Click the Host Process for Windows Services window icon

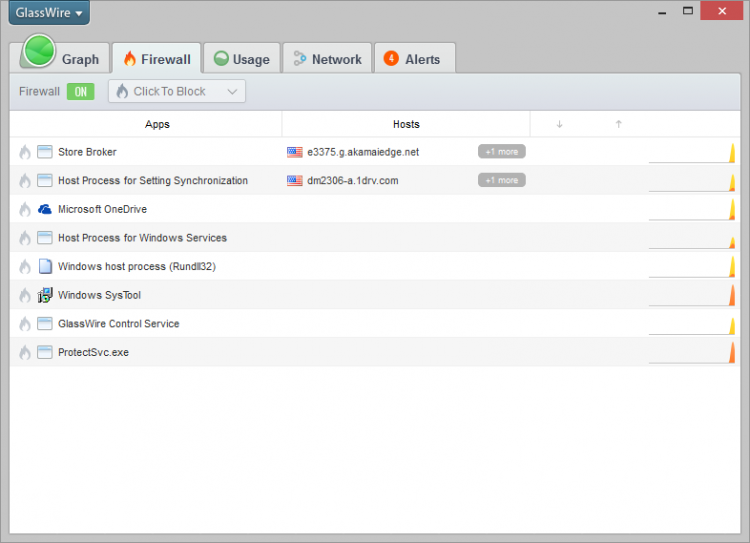(x=44, y=238)
